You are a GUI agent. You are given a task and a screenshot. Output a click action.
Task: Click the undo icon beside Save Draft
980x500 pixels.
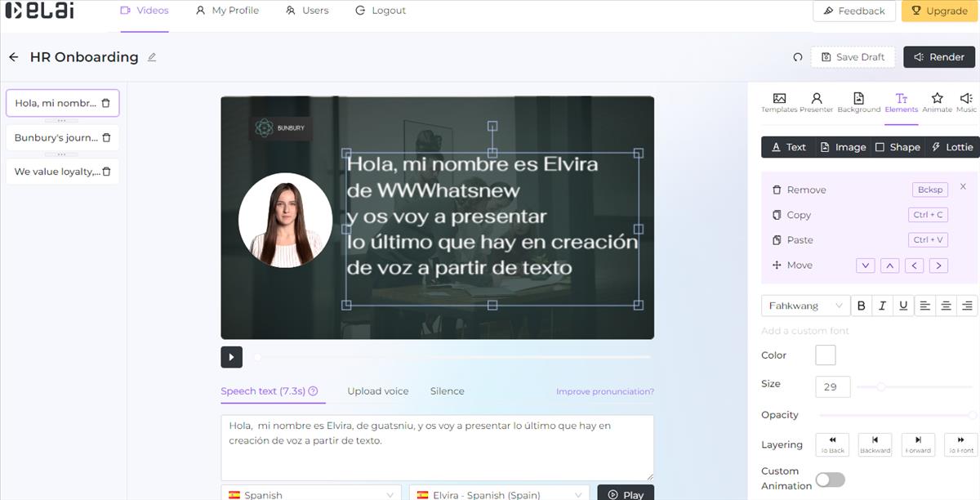[x=798, y=57]
